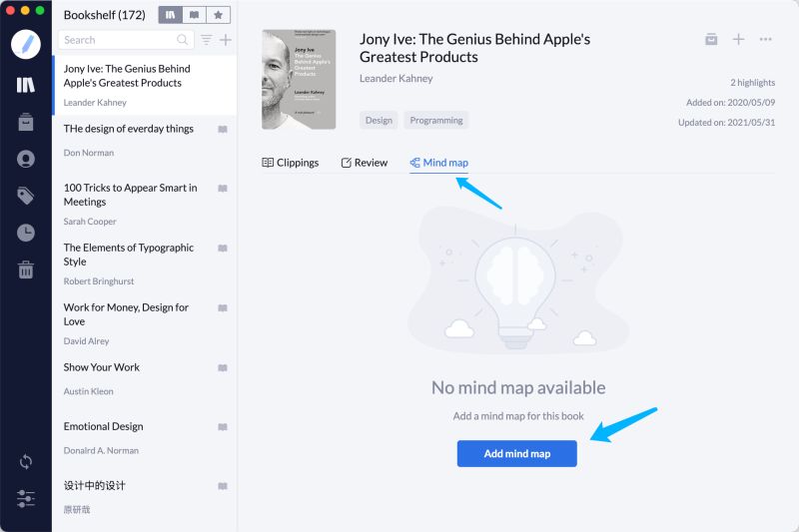Click the Programming tag
Screen dimensions: 799x532
coord(436,120)
